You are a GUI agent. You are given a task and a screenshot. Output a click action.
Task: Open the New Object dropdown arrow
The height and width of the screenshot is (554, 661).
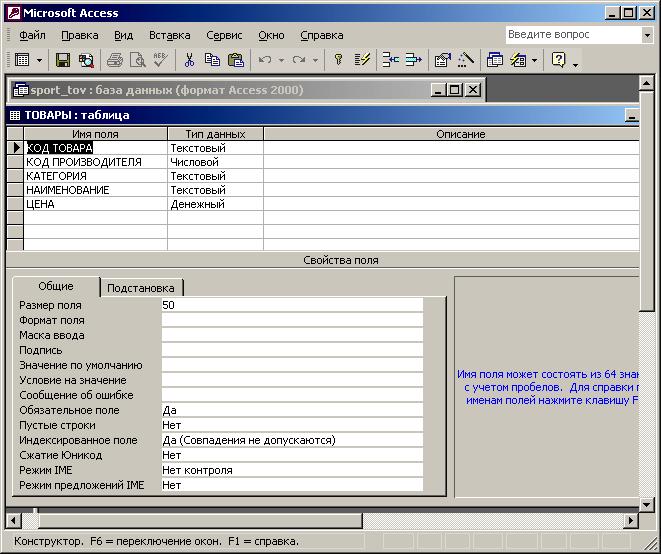click(x=535, y=60)
